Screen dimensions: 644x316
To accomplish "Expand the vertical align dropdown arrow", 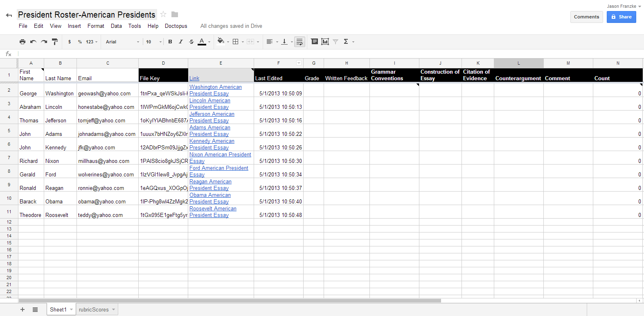I will tap(292, 42).
